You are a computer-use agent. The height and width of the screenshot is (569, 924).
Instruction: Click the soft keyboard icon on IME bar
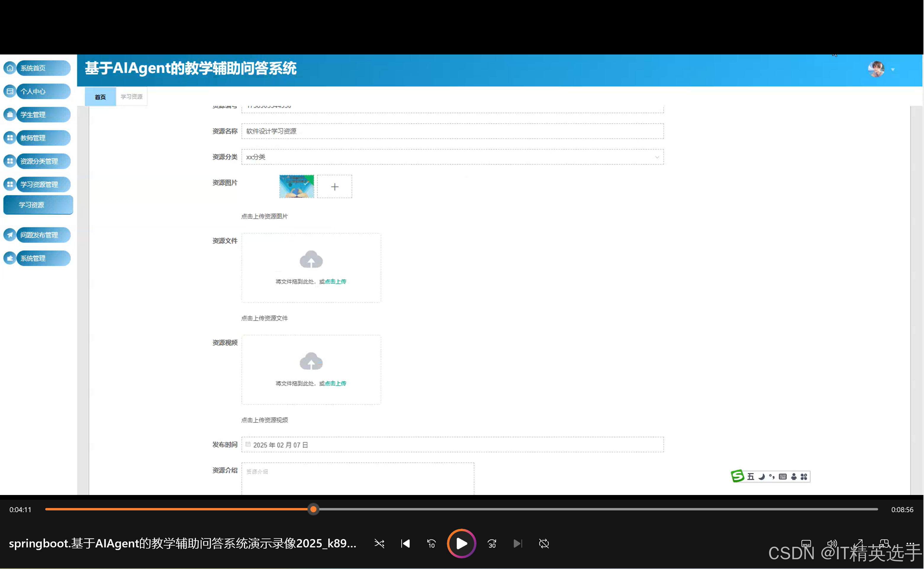point(783,477)
